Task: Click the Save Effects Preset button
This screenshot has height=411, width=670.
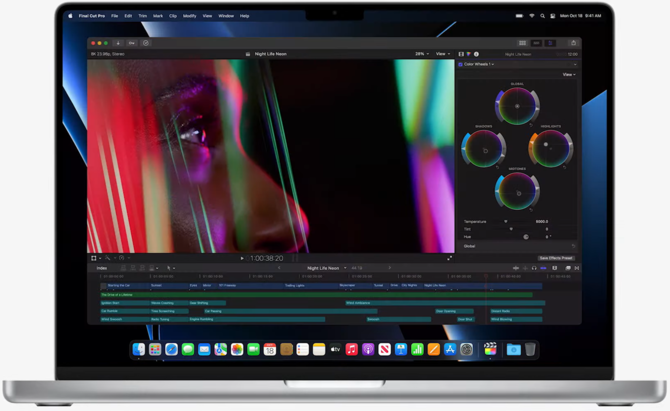Action: point(556,258)
